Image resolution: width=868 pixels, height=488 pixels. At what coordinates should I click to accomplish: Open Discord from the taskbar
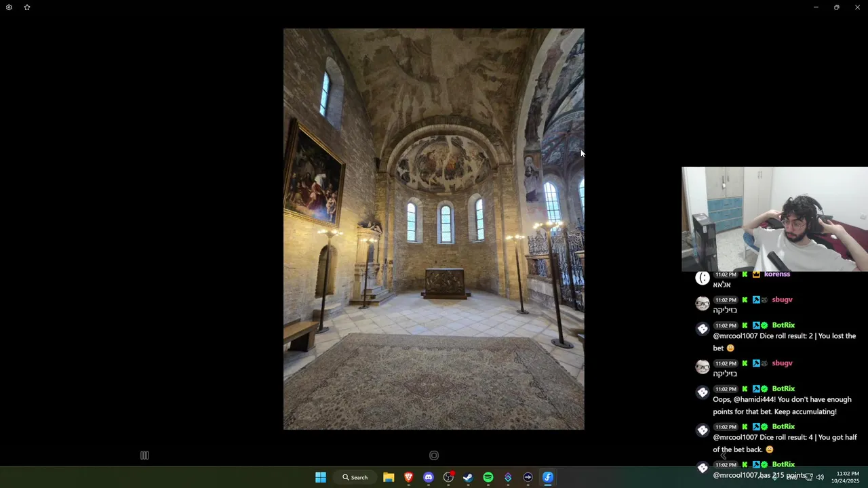tap(429, 477)
